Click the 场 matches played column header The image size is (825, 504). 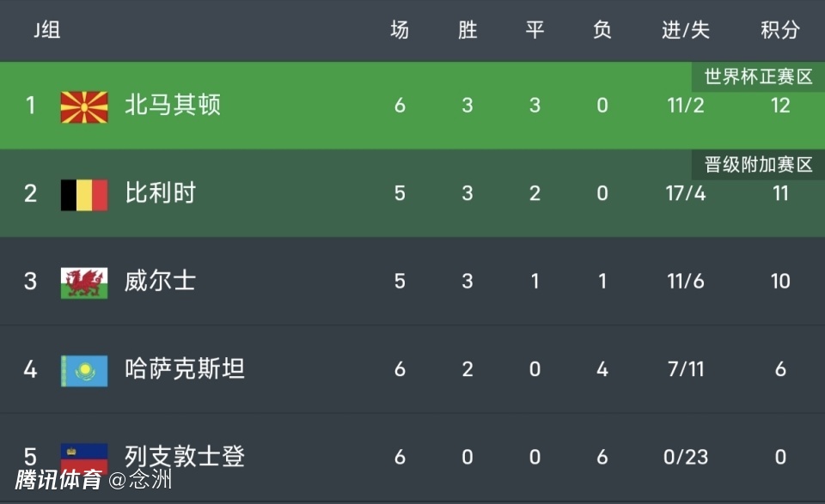400,31
